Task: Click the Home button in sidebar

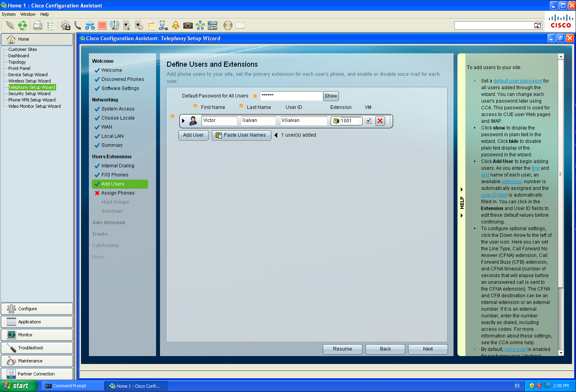Action: point(37,39)
